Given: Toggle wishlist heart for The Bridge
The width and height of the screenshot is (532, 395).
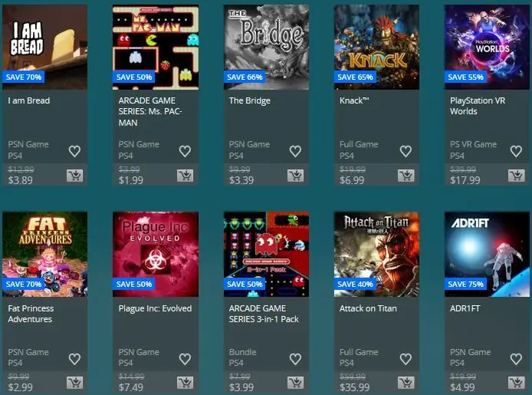Looking at the screenshot, I should (296, 151).
